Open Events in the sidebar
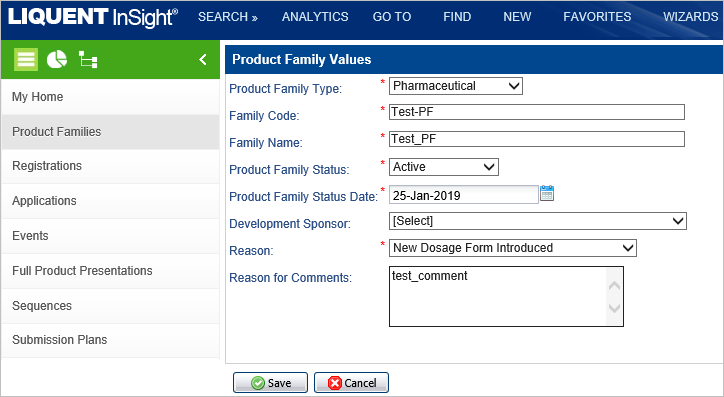 tap(110, 236)
